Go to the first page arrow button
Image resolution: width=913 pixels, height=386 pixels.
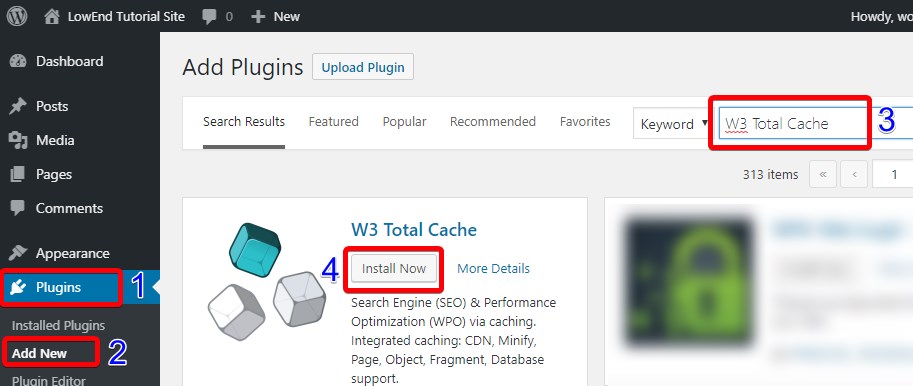pyautogui.click(x=823, y=175)
